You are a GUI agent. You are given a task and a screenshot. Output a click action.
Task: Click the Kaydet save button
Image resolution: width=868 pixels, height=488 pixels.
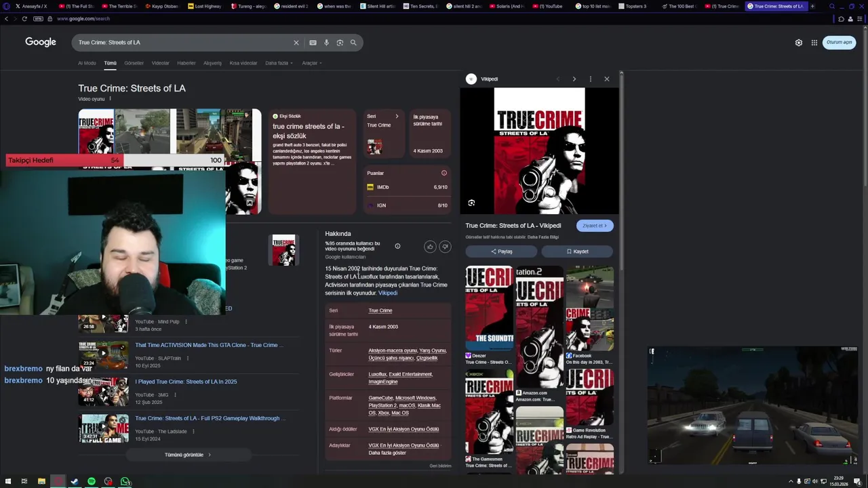pyautogui.click(x=577, y=251)
